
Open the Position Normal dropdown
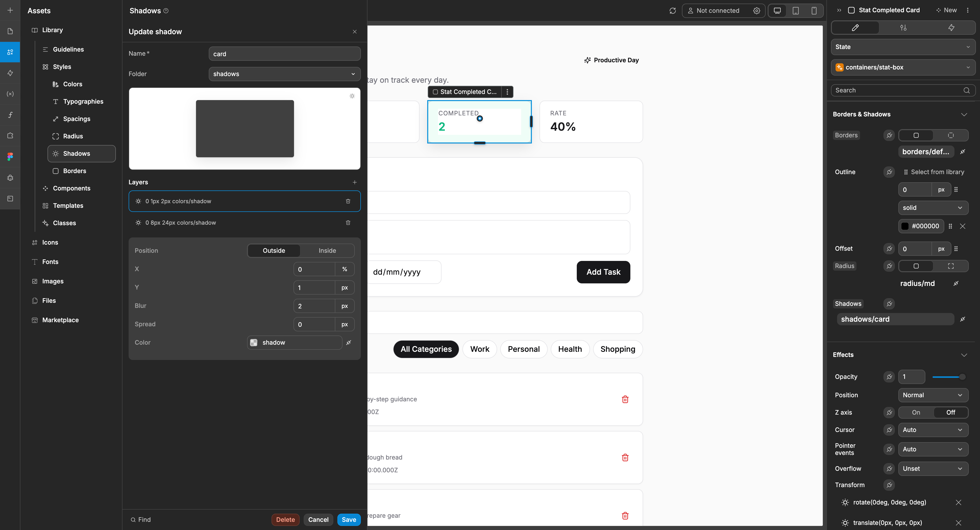933,395
